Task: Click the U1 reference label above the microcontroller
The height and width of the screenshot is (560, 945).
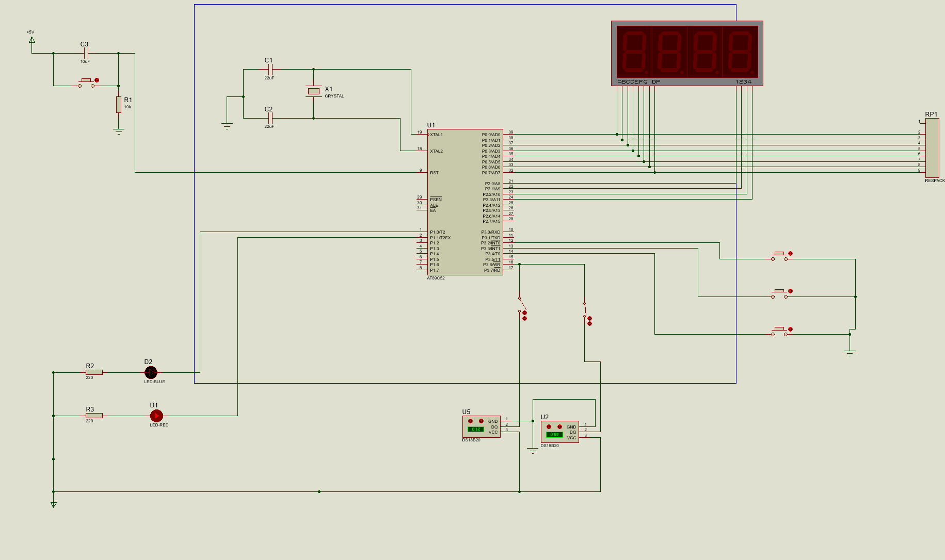Action: click(x=431, y=125)
